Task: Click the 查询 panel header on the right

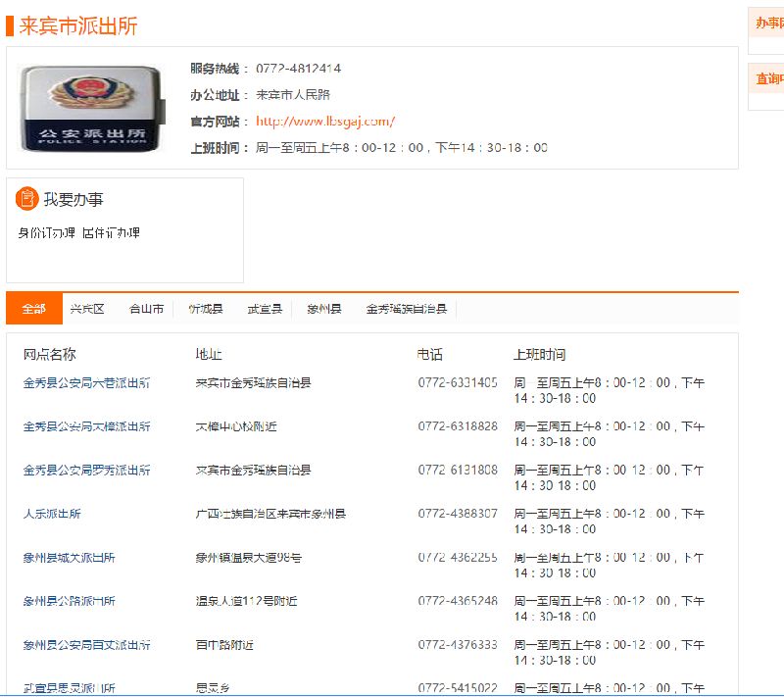Action: click(769, 79)
